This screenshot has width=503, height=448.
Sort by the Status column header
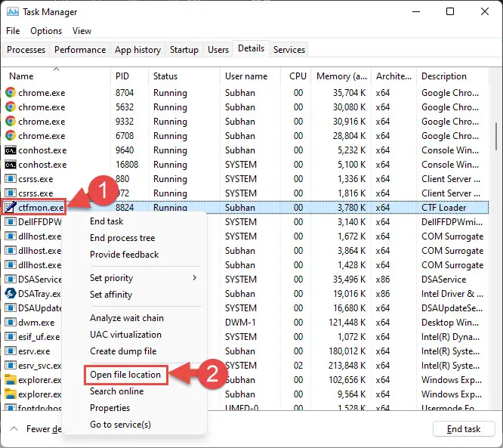[184, 76]
